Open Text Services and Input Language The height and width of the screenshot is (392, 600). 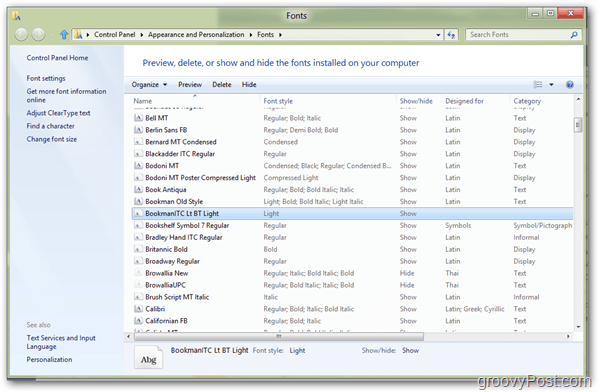61,342
